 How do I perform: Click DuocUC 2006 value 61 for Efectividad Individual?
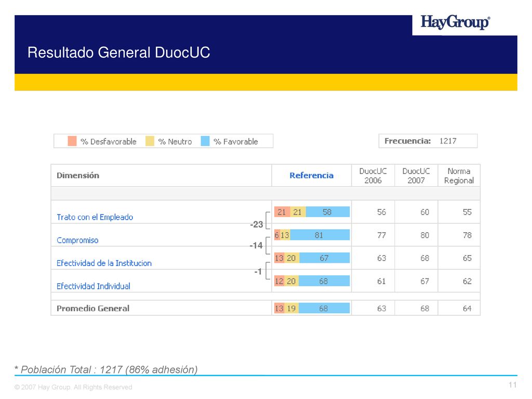click(381, 281)
